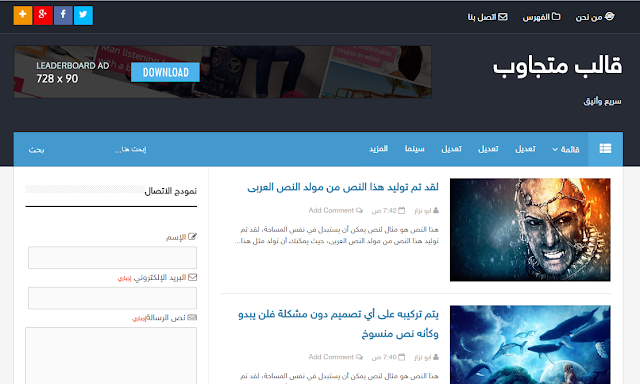Click the tagline 'سريع وأنيق'
Image resolution: width=640 pixels, height=384 pixels.
[602, 101]
